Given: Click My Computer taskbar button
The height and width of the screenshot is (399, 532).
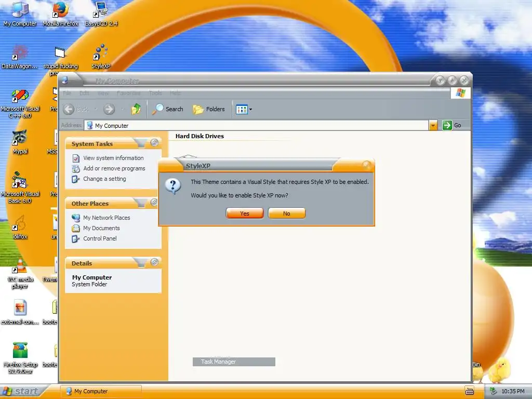Looking at the screenshot, I should click(x=101, y=391).
